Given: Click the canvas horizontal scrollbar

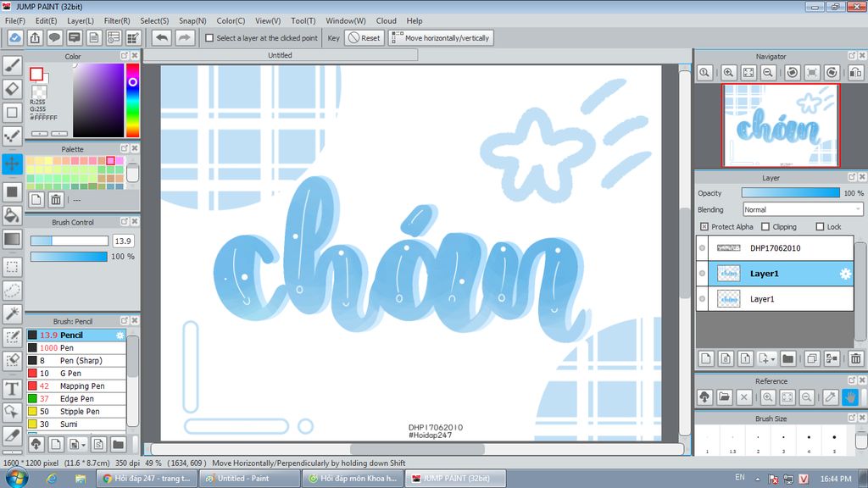Looking at the screenshot, I should click(x=417, y=449).
